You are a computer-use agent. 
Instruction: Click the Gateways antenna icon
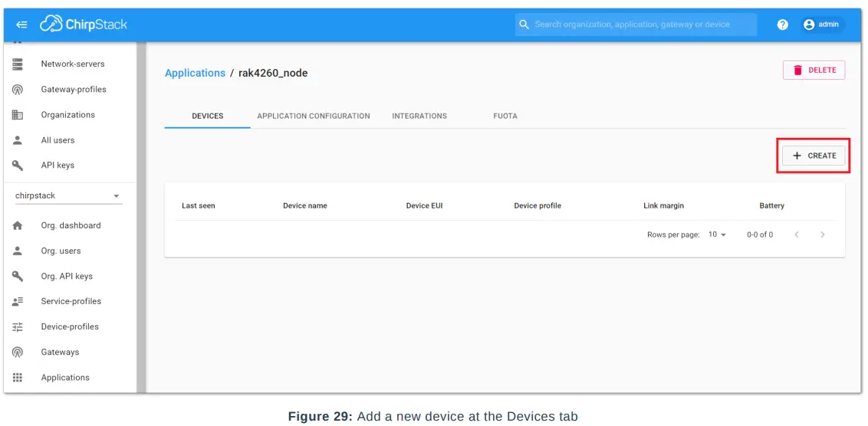[x=18, y=352]
